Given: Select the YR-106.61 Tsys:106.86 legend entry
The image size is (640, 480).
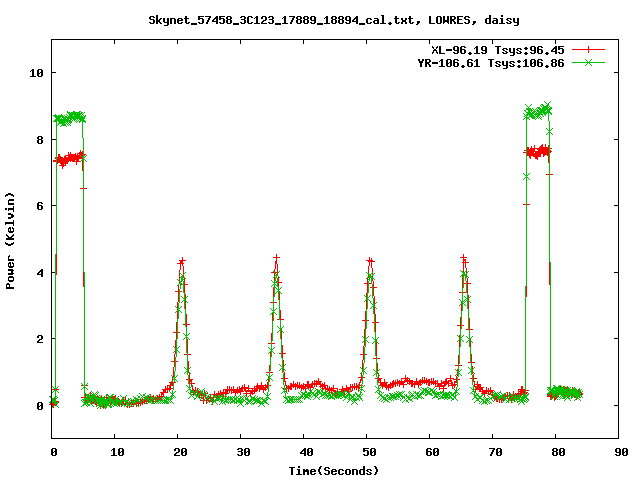Looking at the screenshot, I should click(491, 63).
